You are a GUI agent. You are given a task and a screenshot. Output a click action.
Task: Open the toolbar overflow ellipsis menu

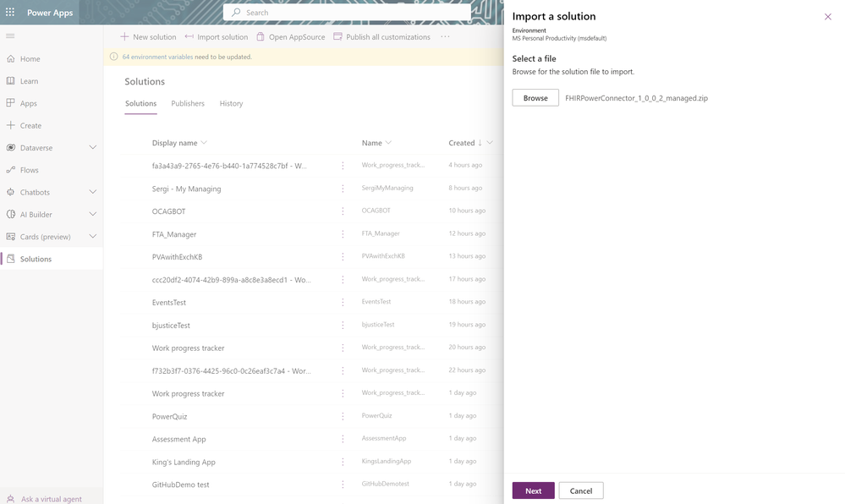(445, 36)
